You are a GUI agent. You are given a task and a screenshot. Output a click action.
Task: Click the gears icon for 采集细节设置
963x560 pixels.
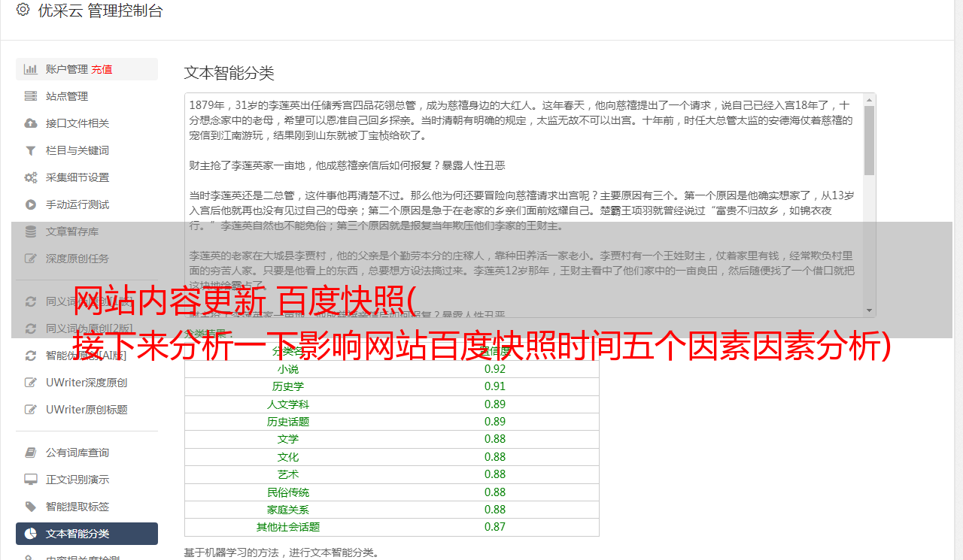[x=31, y=177]
